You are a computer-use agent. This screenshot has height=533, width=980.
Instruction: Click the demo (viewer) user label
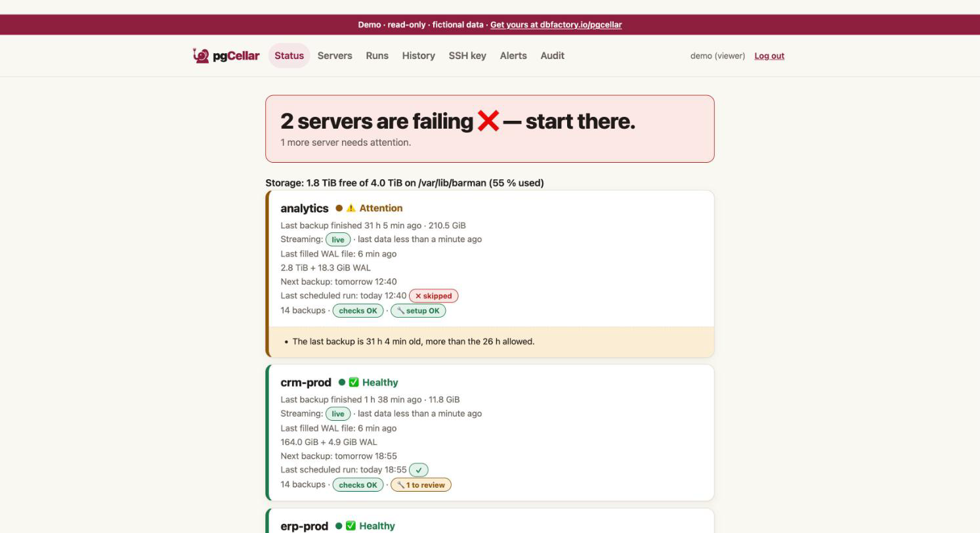pyautogui.click(x=717, y=56)
